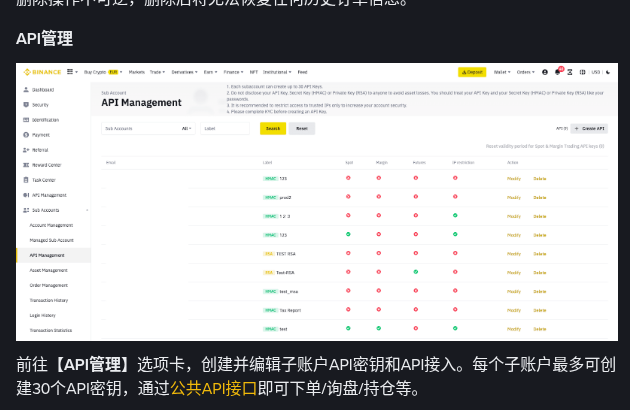Click the HMAC badge of the Tax Report key
The width and height of the screenshot is (630, 410).
tap(270, 310)
